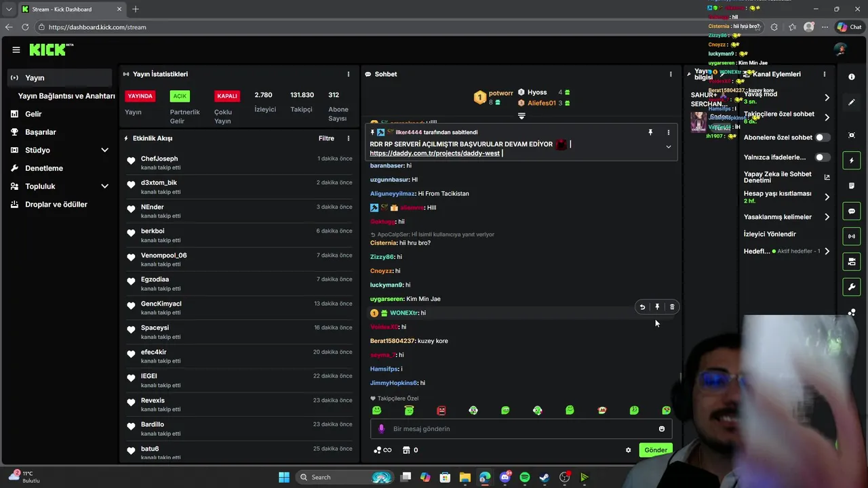
Task: Open Yasaklanmış kelimeler arrow
Action: (827, 217)
